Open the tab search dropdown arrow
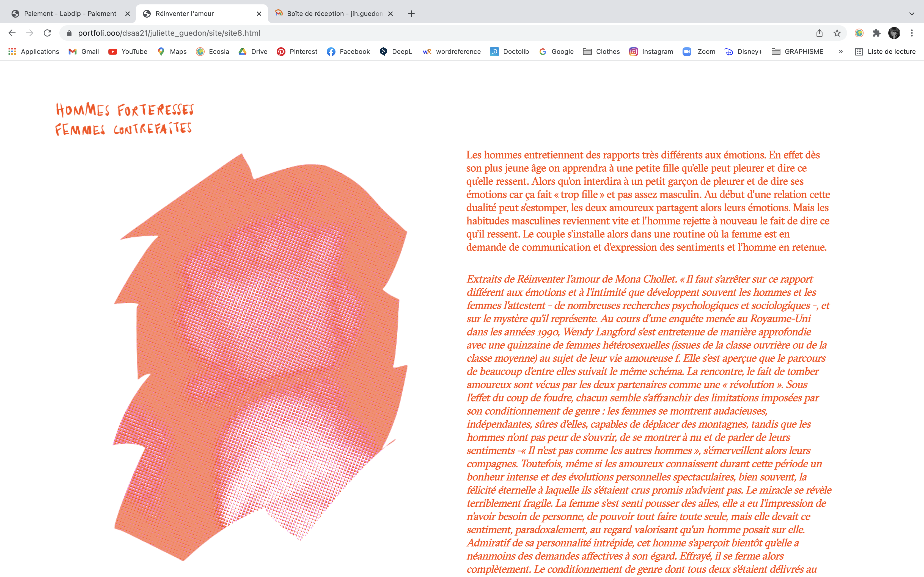924x577 pixels. pos(912,14)
